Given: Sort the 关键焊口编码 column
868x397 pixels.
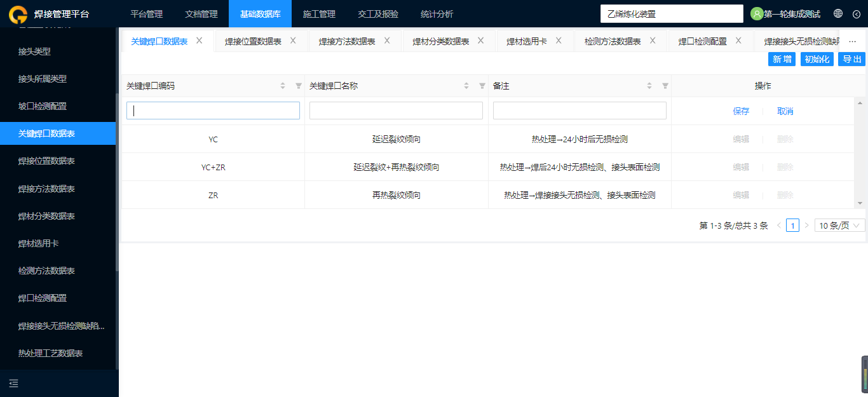Looking at the screenshot, I should 283,86.
